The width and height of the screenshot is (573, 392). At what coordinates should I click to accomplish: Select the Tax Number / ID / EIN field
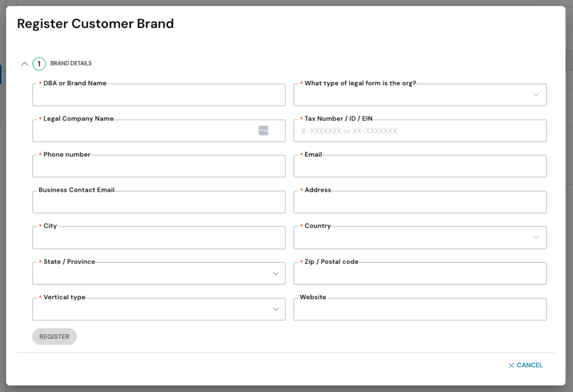[420, 131]
